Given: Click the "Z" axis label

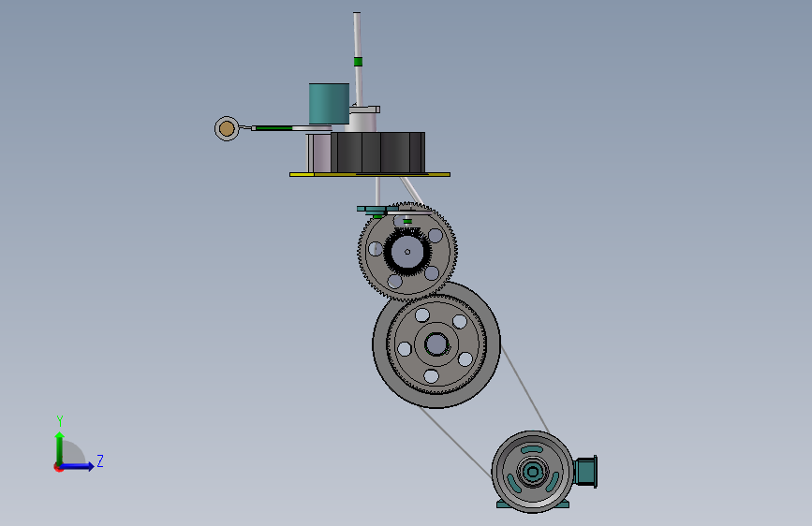Looking at the screenshot, I should (100, 460).
